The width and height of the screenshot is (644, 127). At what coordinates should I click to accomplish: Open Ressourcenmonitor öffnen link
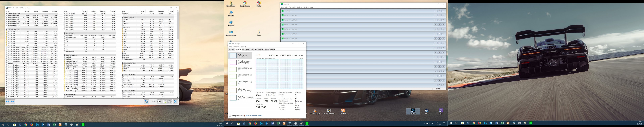click(x=253, y=116)
